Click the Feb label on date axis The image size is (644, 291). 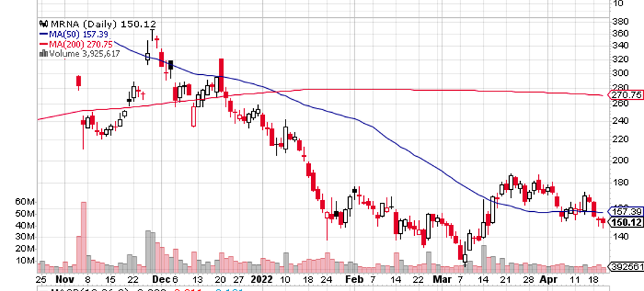point(354,279)
